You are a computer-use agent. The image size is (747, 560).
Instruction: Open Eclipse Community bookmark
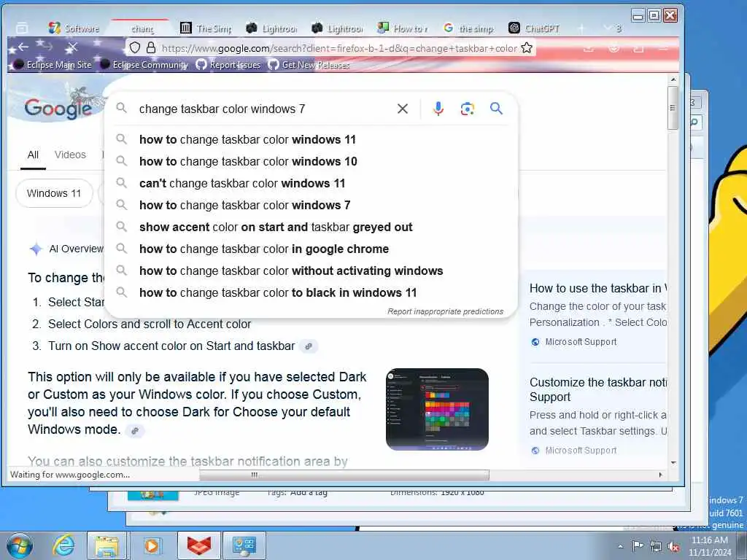point(144,64)
